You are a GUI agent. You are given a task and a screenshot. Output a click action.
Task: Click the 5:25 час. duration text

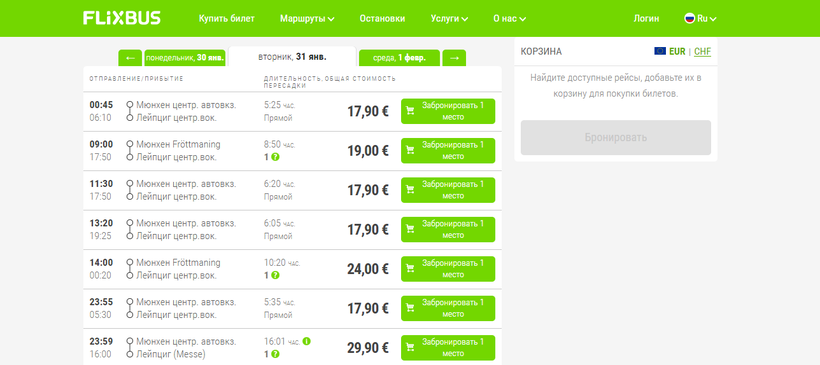(280, 105)
